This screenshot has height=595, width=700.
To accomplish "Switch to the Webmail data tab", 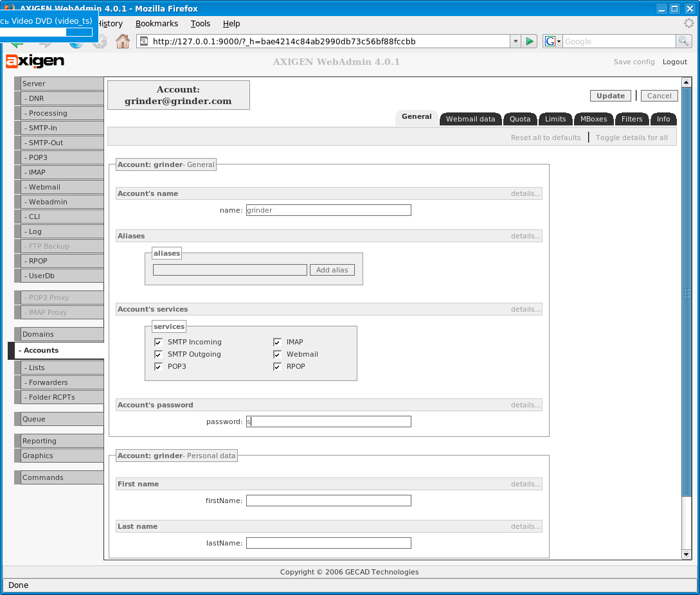I will click(x=471, y=119).
